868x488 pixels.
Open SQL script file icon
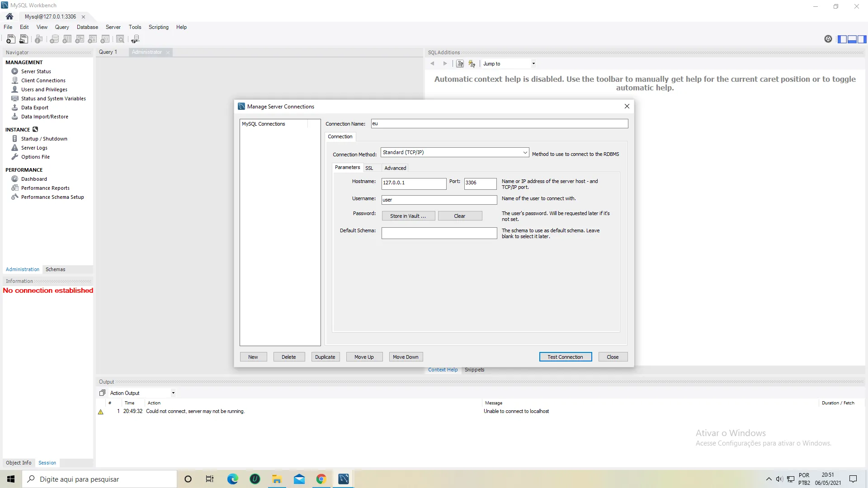pyautogui.click(x=24, y=39)
